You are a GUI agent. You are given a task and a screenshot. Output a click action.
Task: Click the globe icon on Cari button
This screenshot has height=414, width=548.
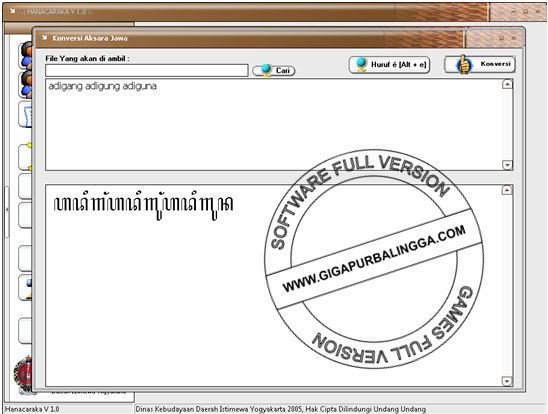click(x=266, y=70)
